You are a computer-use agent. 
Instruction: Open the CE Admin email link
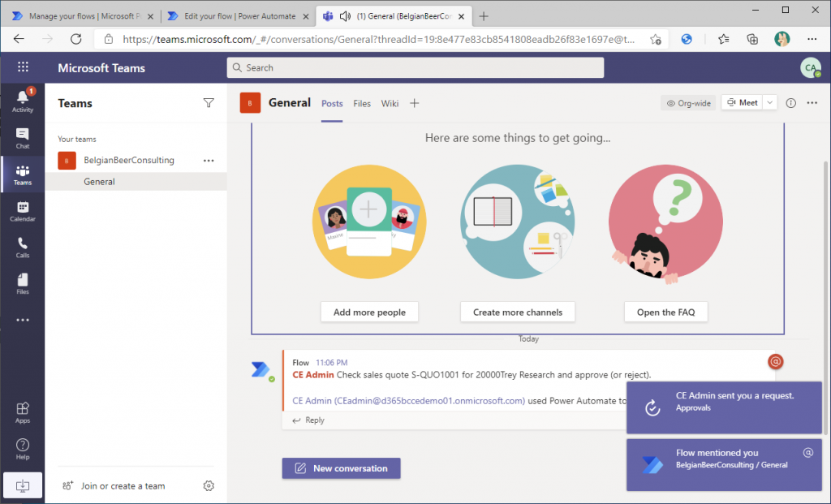409,401
